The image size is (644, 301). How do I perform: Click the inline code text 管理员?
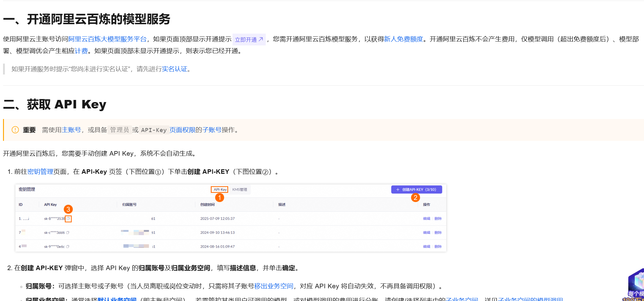(x=119, y=130)
